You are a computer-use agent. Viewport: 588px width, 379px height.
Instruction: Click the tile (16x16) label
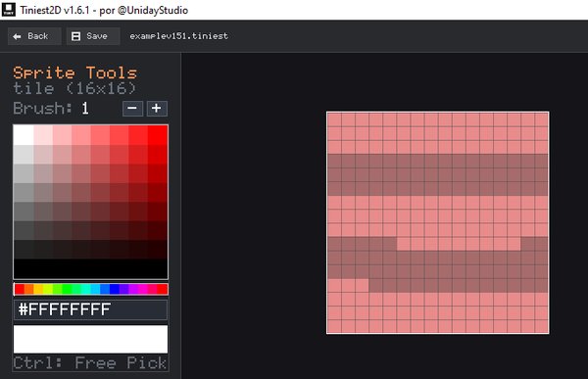[x=74, y=88]
